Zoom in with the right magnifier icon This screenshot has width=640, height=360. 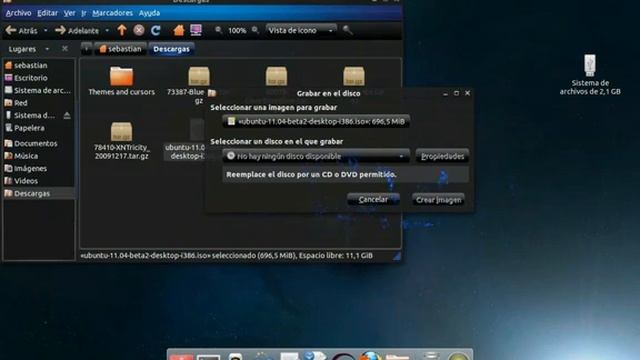255,30
